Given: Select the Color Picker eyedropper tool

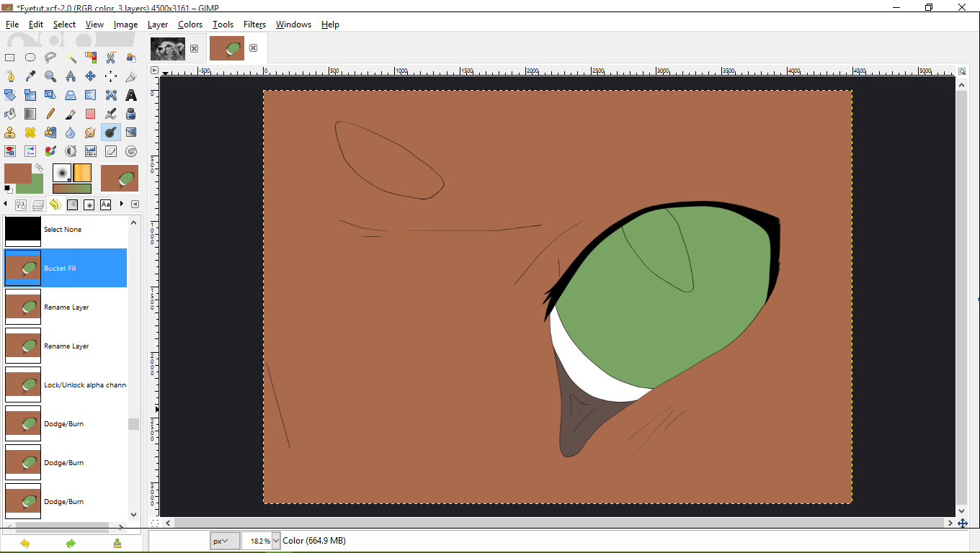Looking at the screenshot, I should tap(30, 76).
